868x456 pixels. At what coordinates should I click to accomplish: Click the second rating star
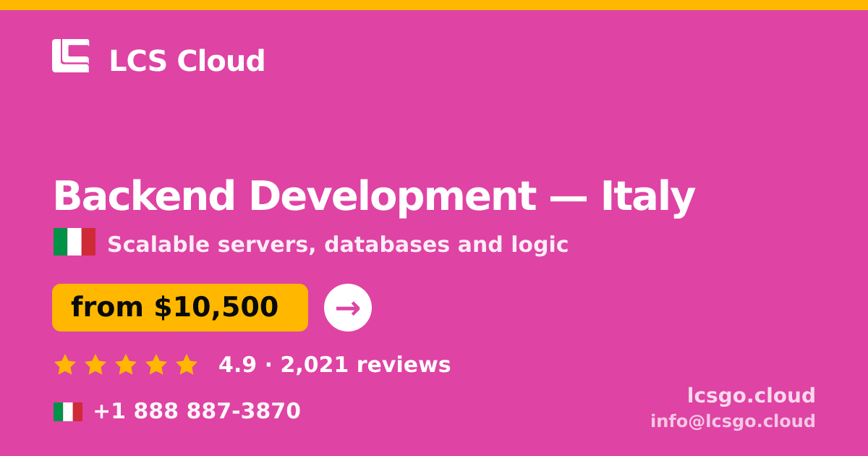coord(95,365)
